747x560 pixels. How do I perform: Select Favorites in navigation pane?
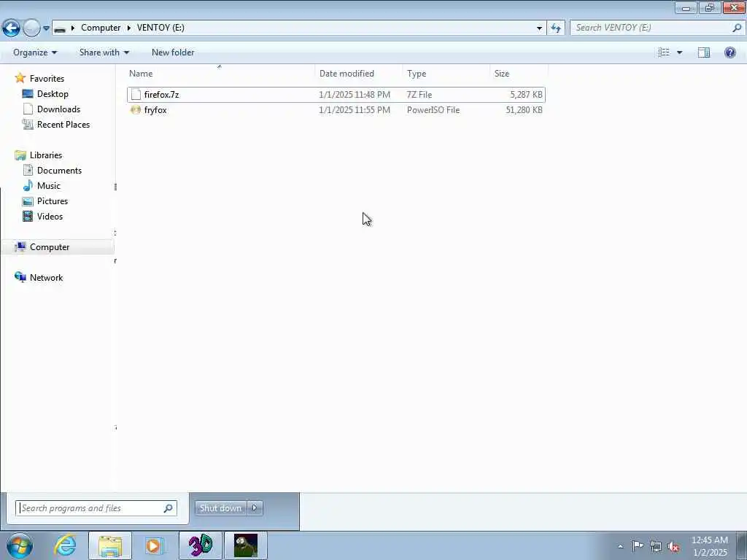click(47, 79)
